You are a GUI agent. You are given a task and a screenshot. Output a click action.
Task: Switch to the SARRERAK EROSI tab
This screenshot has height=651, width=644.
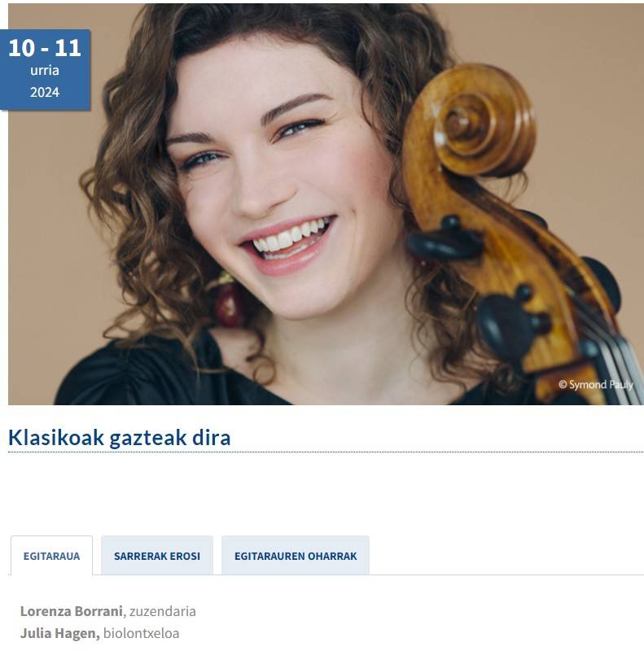157,556
